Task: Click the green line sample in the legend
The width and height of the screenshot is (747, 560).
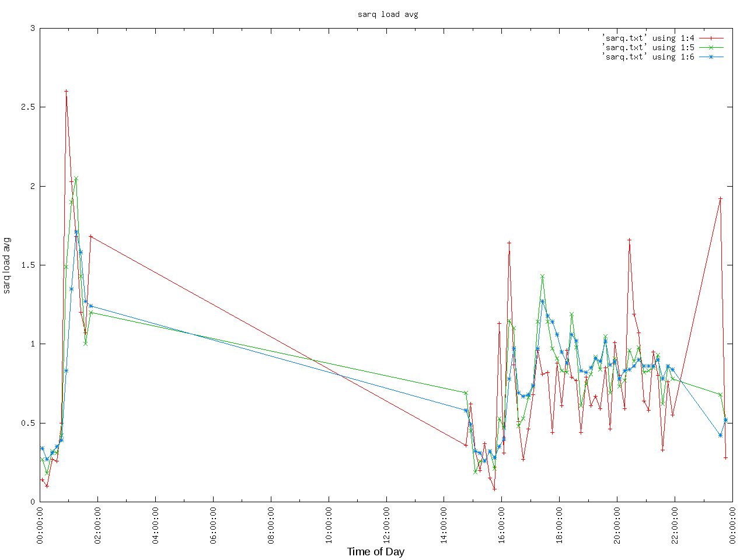Action: (711, 47)
